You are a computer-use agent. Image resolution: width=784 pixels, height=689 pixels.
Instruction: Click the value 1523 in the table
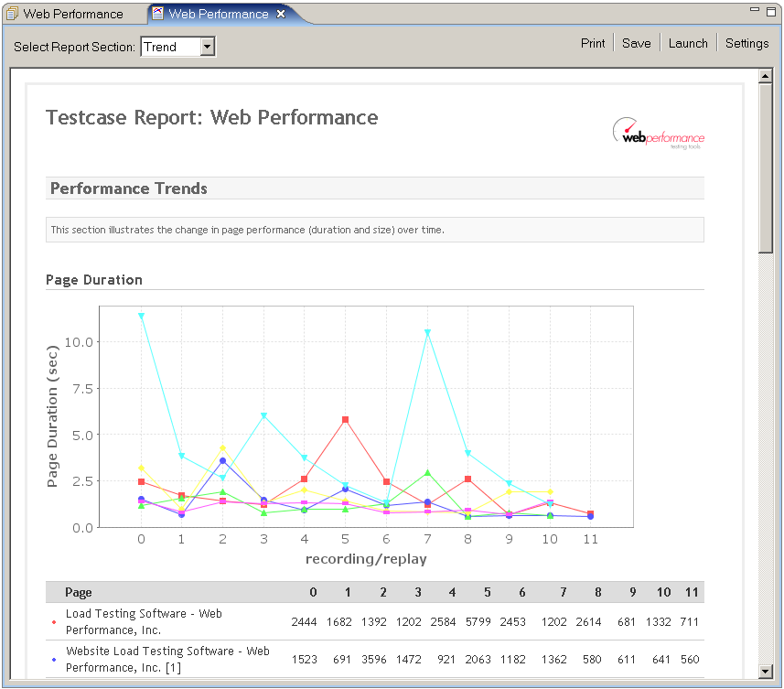coord(305,660)
